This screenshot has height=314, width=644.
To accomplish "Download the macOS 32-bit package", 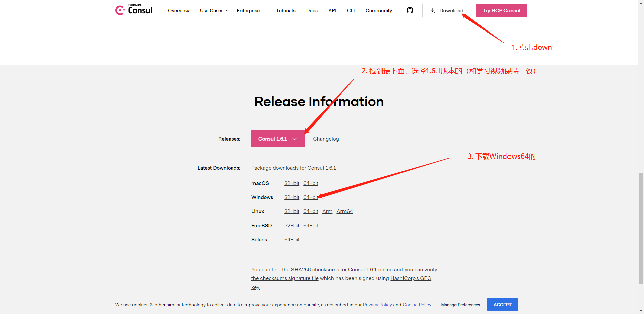I will point(292,183).
